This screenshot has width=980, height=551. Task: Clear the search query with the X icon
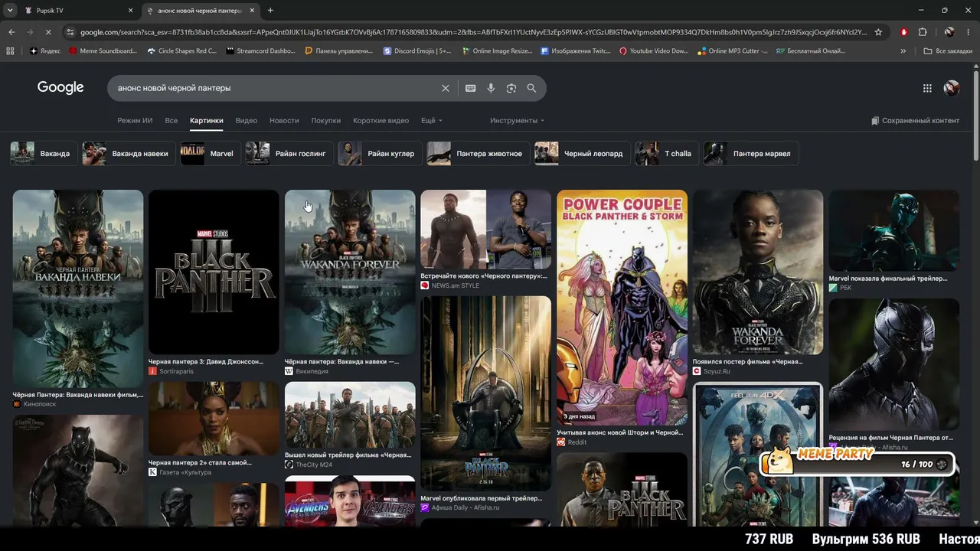pyautogui.click(x=446, y=88)
